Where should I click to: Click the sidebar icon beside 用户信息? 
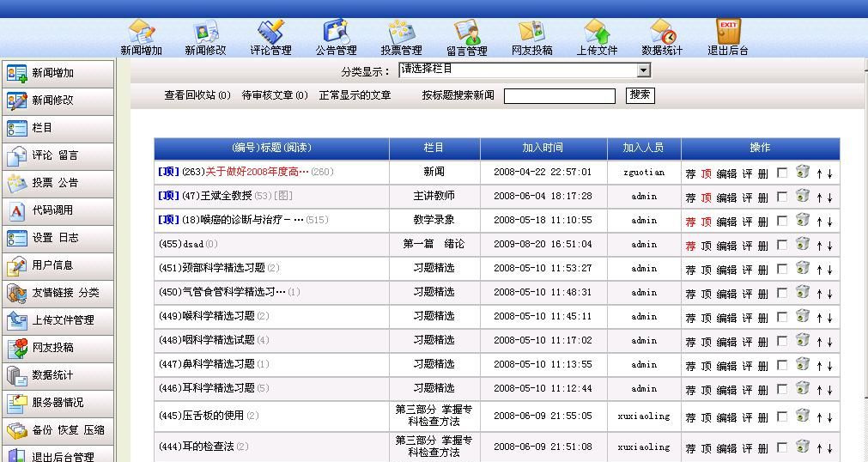(x=16, y=266)
